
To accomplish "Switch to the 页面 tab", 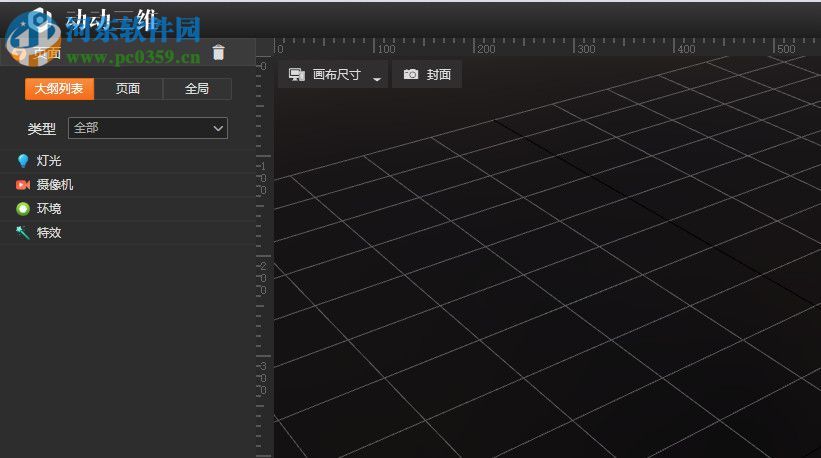I will (128, 89).
